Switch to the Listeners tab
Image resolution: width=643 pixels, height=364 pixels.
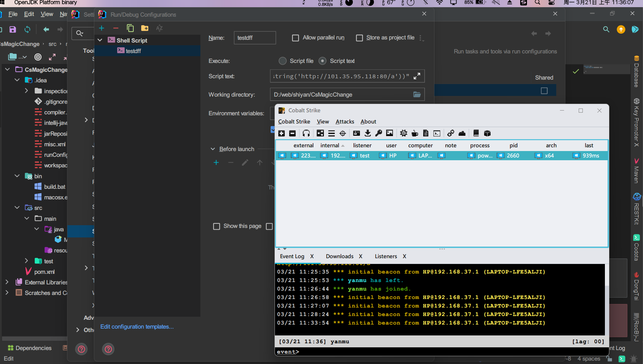click(386, 256)
